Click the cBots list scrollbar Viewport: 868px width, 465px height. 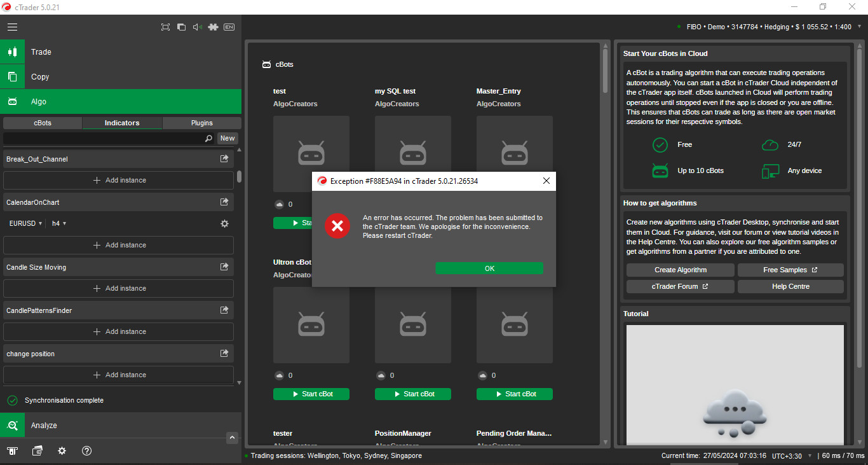605,70
